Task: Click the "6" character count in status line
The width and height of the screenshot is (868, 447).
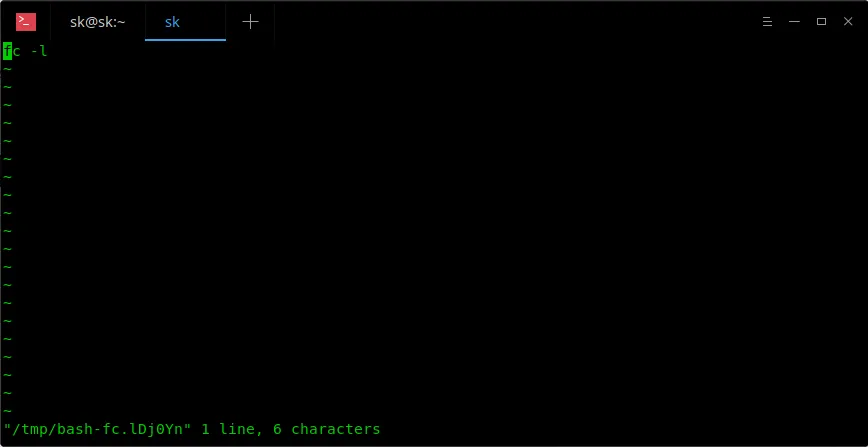Action: point(277,429)
